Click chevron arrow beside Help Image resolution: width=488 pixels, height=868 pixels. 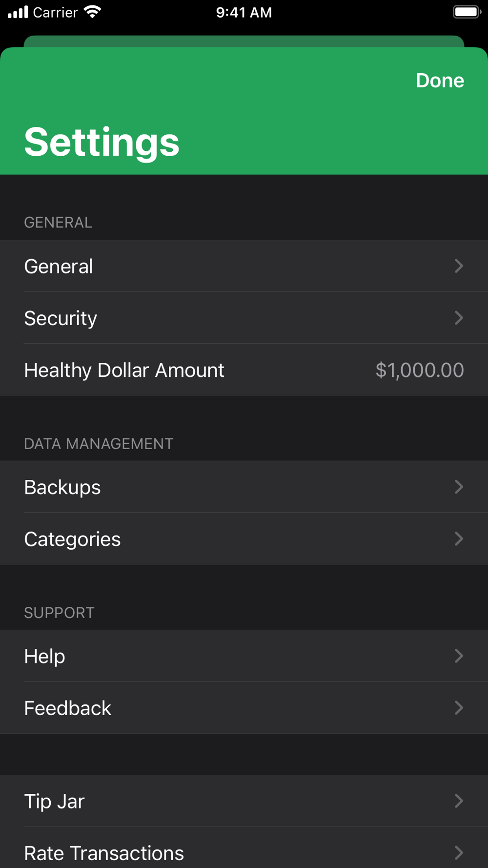pos(459,656)
